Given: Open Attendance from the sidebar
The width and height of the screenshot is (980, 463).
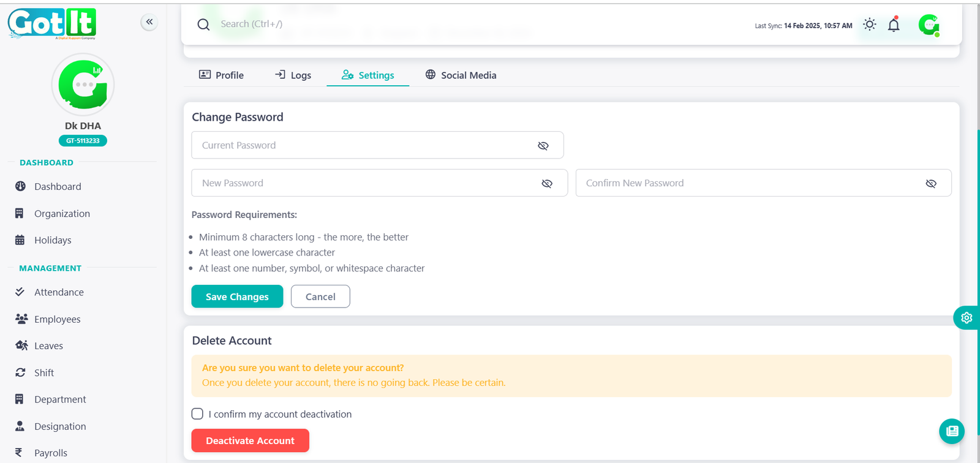Looking at the screenshot, I should tap(59, 292).
